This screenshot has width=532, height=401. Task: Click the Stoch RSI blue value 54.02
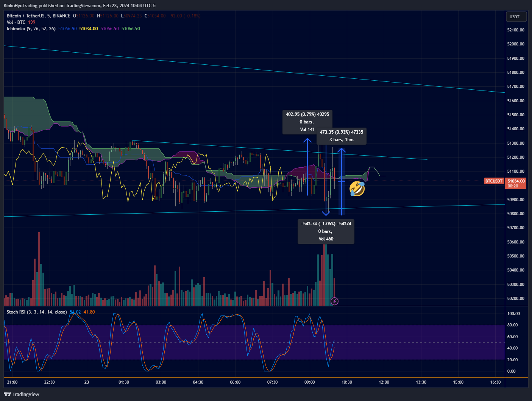tap(75, 312)
